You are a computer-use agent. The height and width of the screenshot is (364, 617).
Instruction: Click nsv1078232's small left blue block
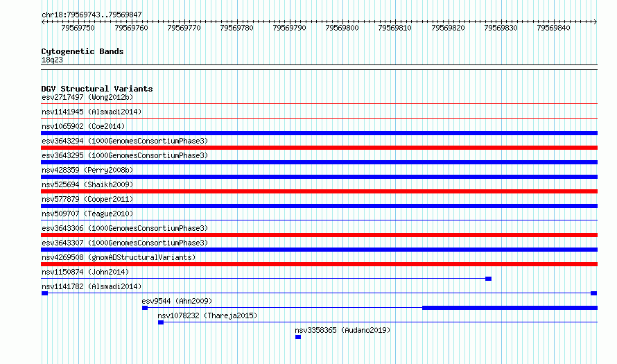[x=161, y=322]
